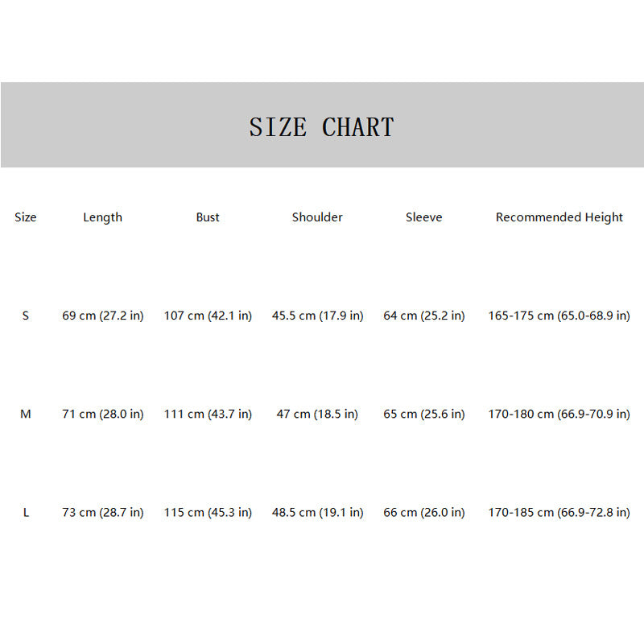Viewport: 644px width, 644px height.
Task: Click the SIZE CHART title
Action: click(x=321, y=127)
